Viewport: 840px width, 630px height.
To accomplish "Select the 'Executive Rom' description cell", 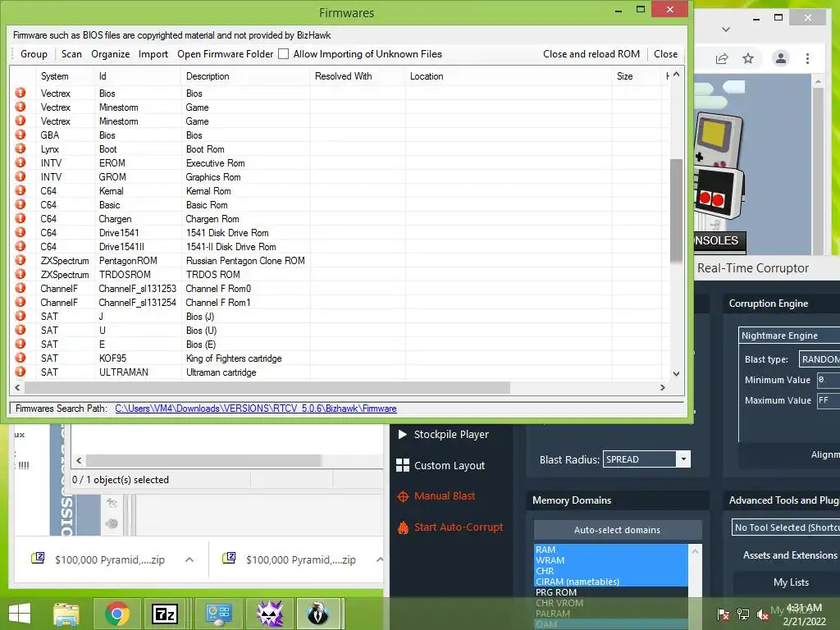I will click(x=216, y=163).
